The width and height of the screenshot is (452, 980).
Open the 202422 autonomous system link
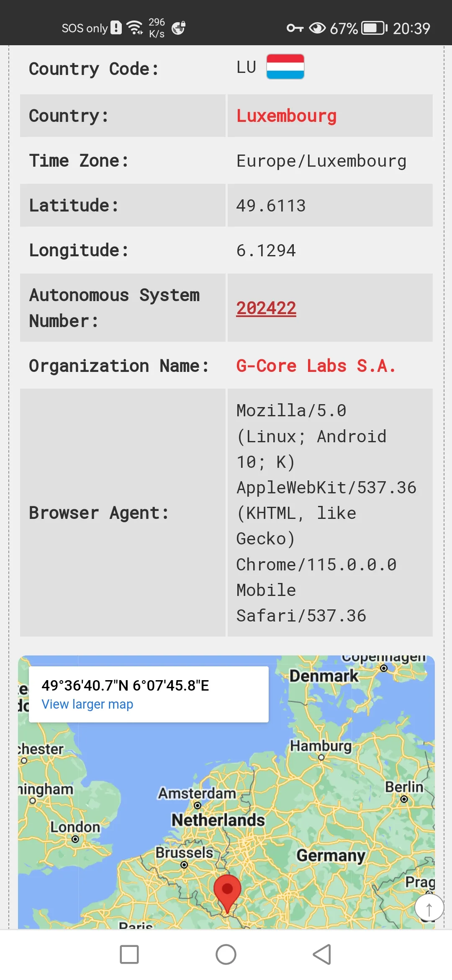(266, 308)
